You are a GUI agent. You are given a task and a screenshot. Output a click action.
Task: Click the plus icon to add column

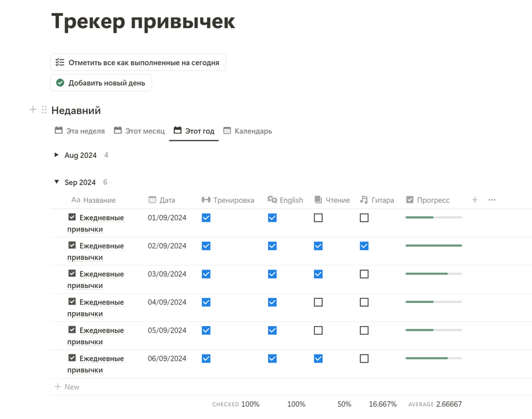(x=474, y=200)
